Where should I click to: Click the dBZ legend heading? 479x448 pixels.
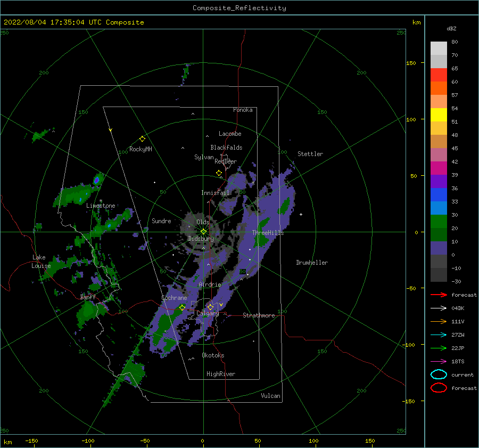451,28
